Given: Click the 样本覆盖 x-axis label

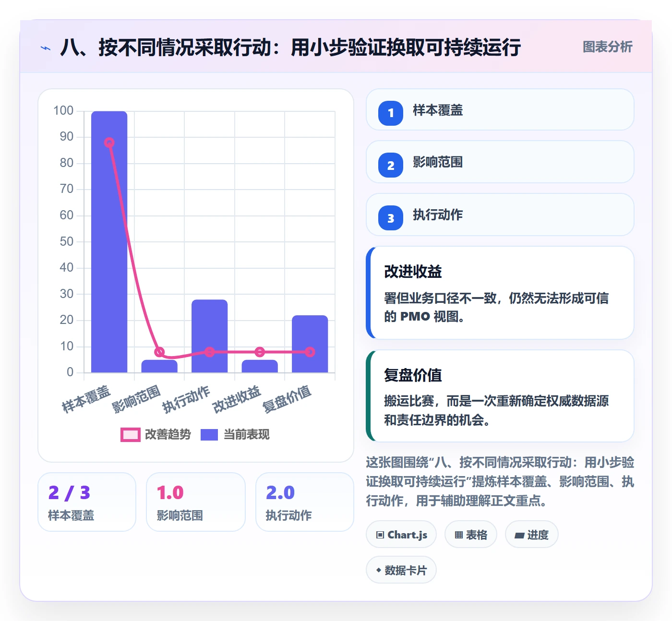Looking at the screenshot, I should click(x=86, y=399).
